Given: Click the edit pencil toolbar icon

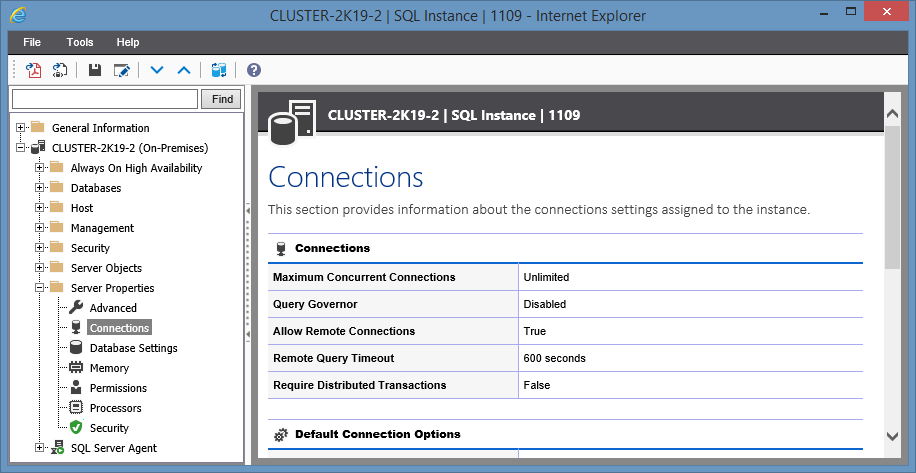Looking at the screenshot, I should [x=122, y=71].
